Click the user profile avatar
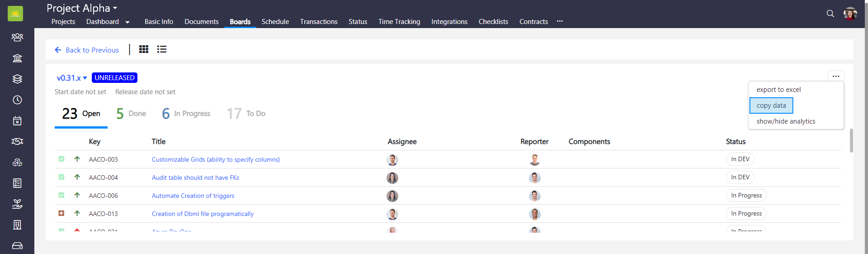 850,14
